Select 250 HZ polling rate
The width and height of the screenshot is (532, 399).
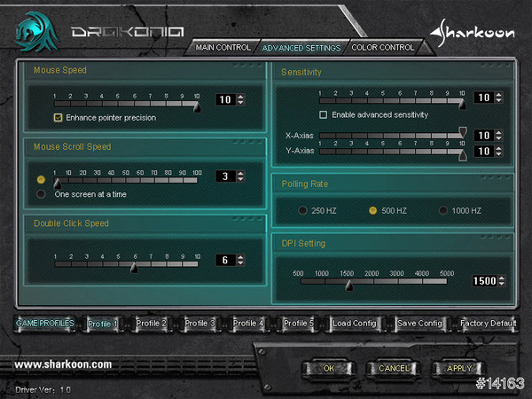[x=302, y=211]
